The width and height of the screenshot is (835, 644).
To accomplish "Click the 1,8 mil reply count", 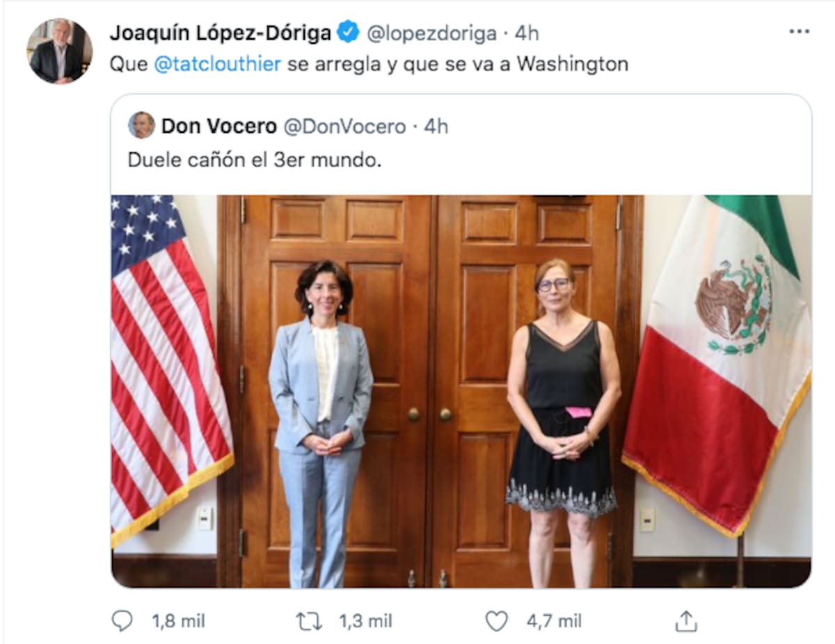I will [x=178, y=621].
